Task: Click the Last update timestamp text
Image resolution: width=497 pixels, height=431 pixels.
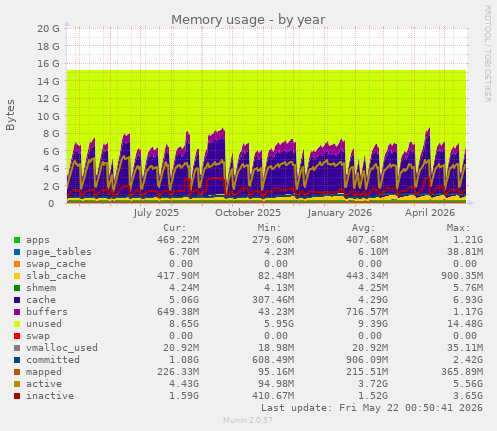Action: click(x=372, y=408)
